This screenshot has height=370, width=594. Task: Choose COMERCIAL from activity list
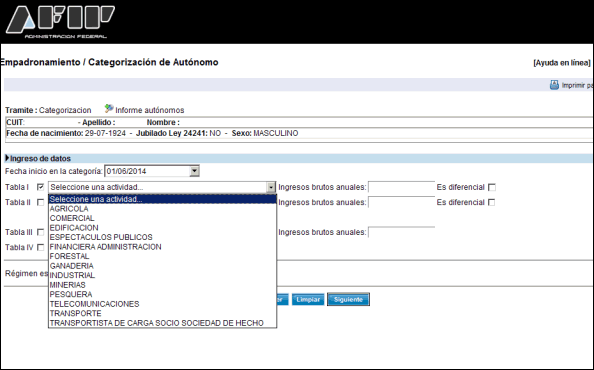(163, 218)
